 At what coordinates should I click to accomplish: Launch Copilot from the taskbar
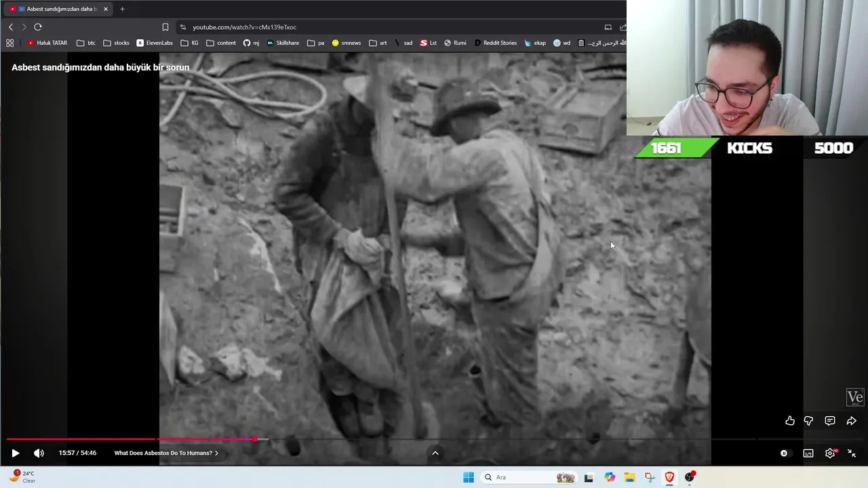[x=610, y=477]
